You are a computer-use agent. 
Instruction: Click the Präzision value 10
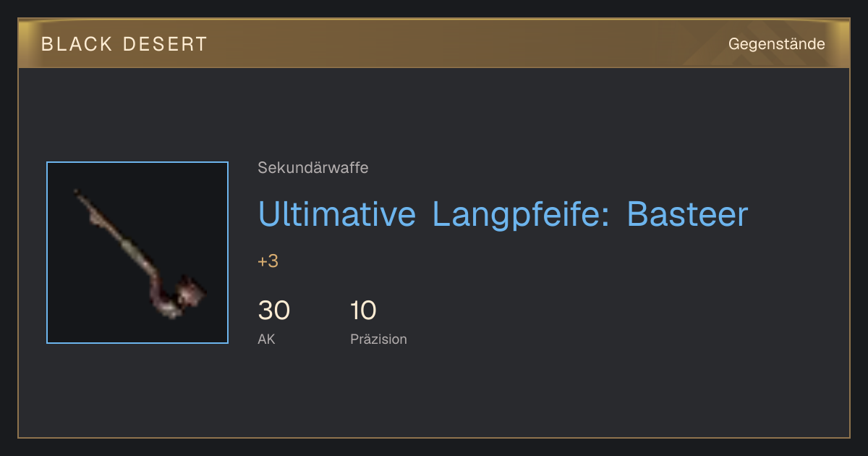click(363, 311)
